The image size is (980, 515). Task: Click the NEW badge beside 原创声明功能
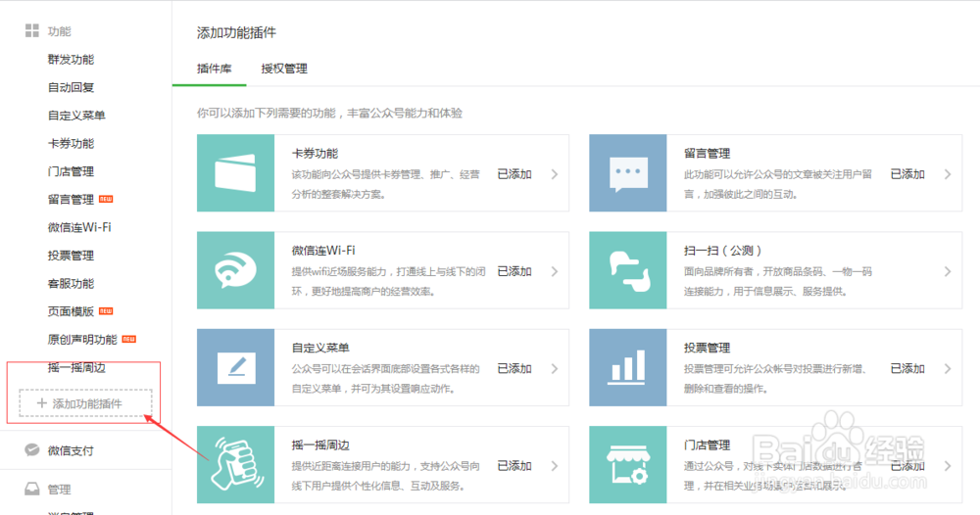coord(128,339)
